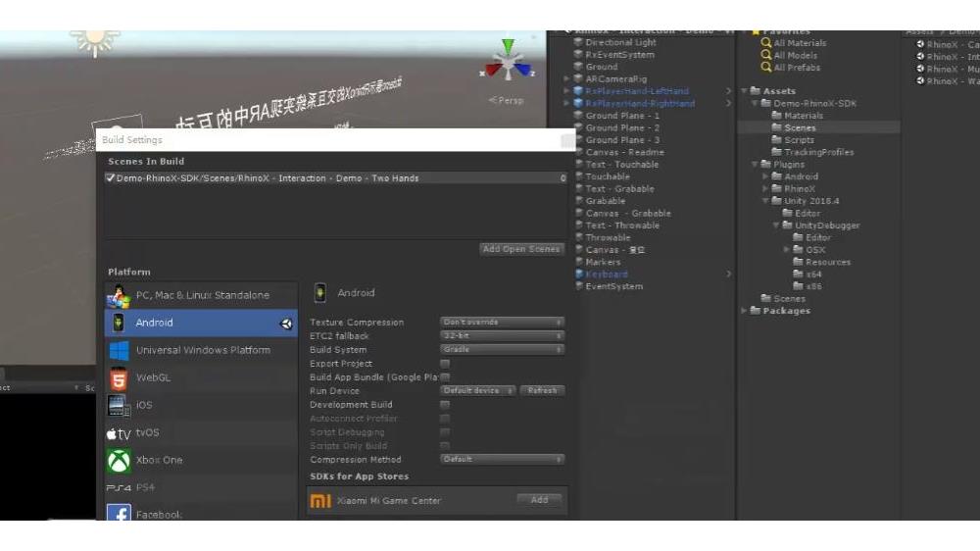Enable Build App Bundle checkbox
This screenshot has height=551, width=980.
pos(445,377)
